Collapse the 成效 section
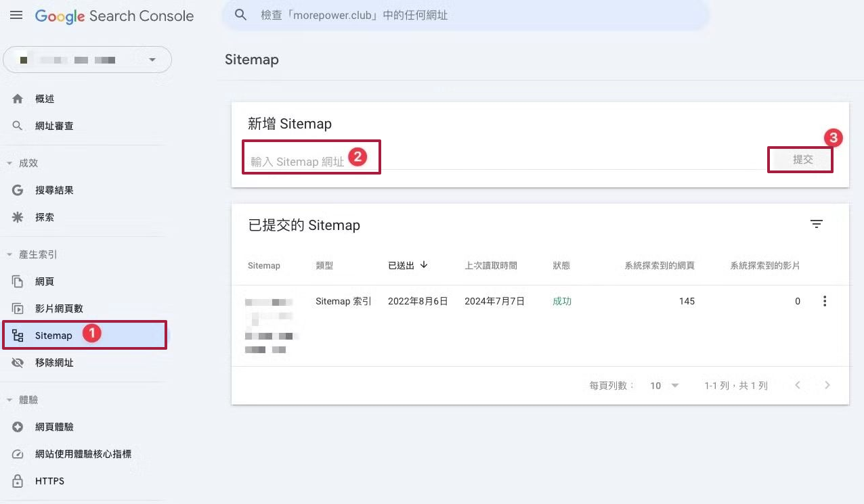The image size is (864, 504). pos(9,164)
